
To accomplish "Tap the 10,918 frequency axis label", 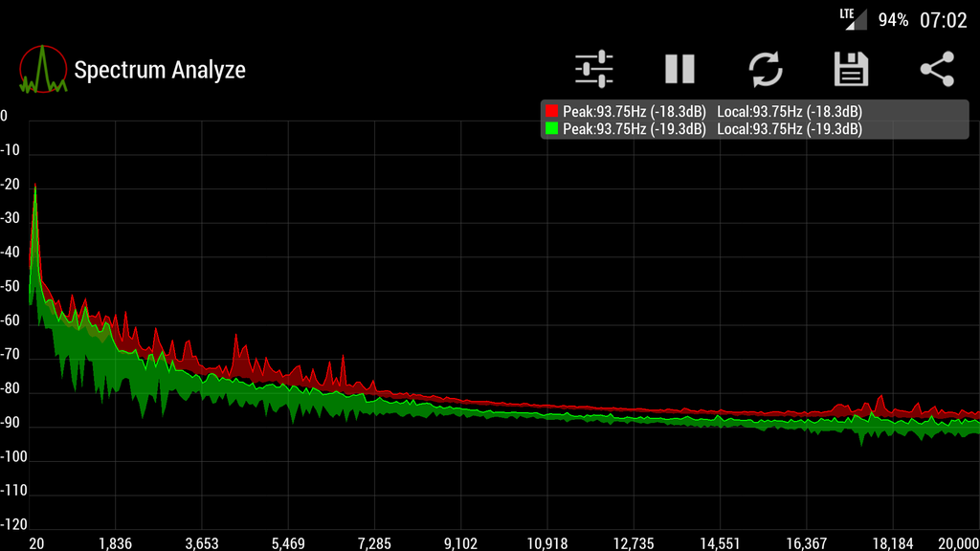I will pyautogui.click(x=547, y=543).
